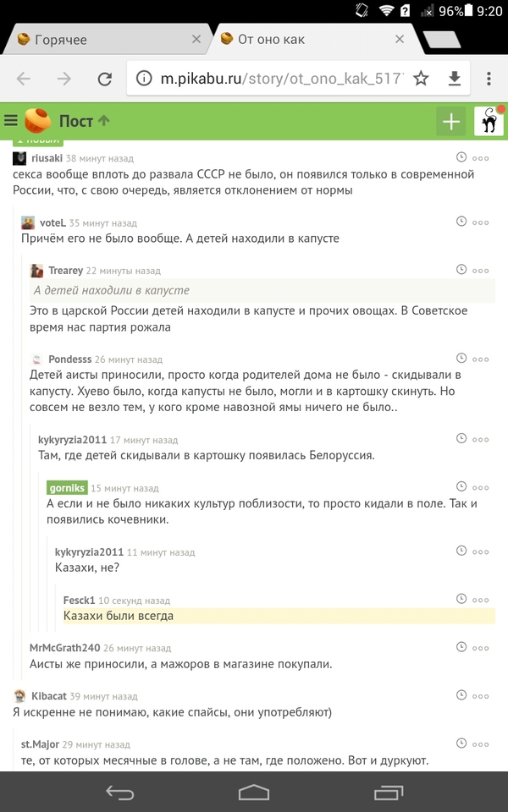
Task: Click the clock icon on riusaki's comment
Action: (461, 157)
